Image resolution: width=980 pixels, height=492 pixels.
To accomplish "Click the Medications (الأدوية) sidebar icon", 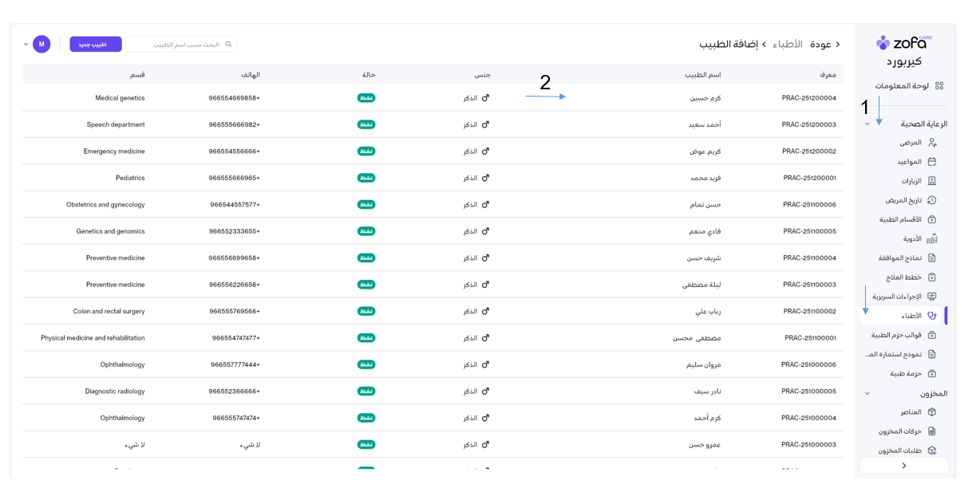I will pyautogui.click(x=931, y=238).
